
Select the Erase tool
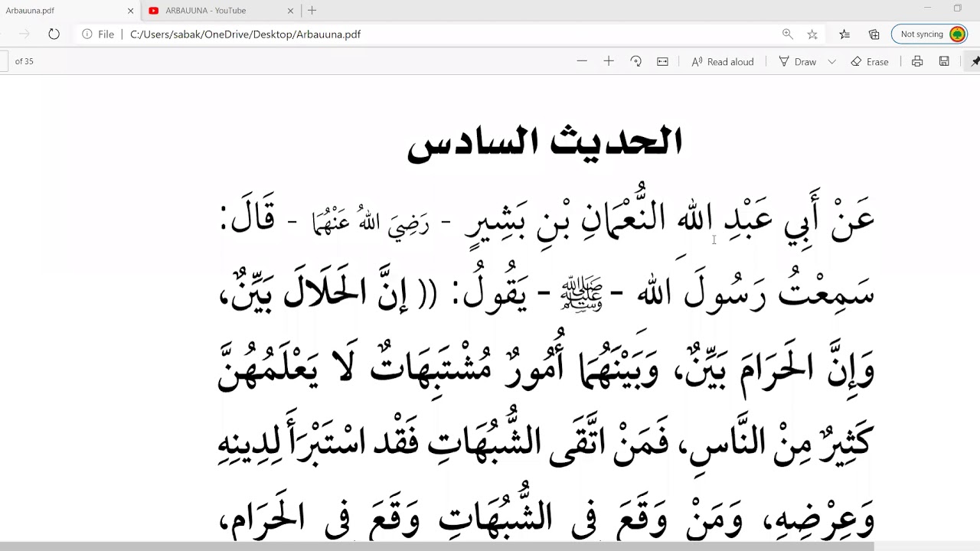870,61
